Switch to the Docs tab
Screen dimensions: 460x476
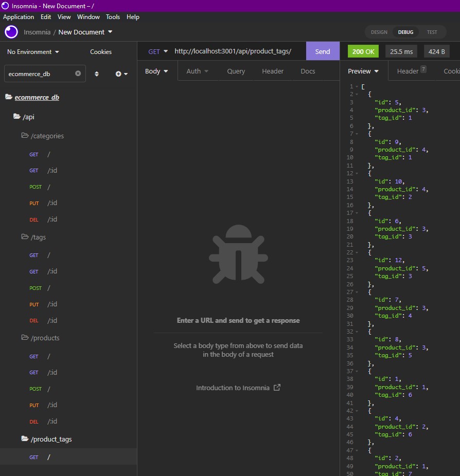click(x=308, y=71)
